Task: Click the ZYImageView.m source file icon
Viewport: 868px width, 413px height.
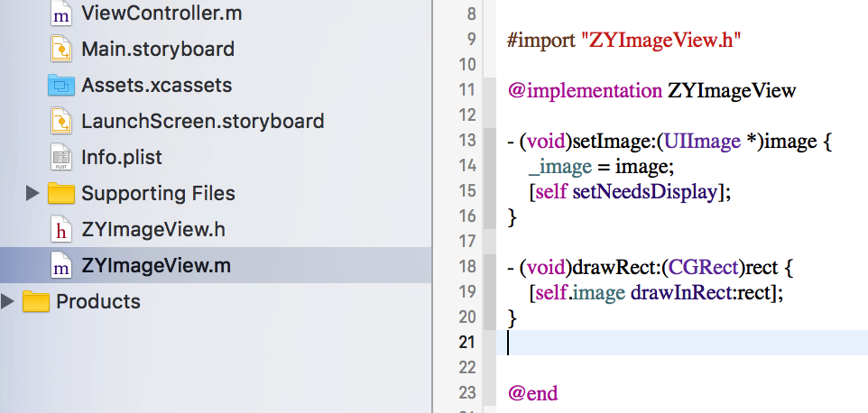Action: pos(60,266)
